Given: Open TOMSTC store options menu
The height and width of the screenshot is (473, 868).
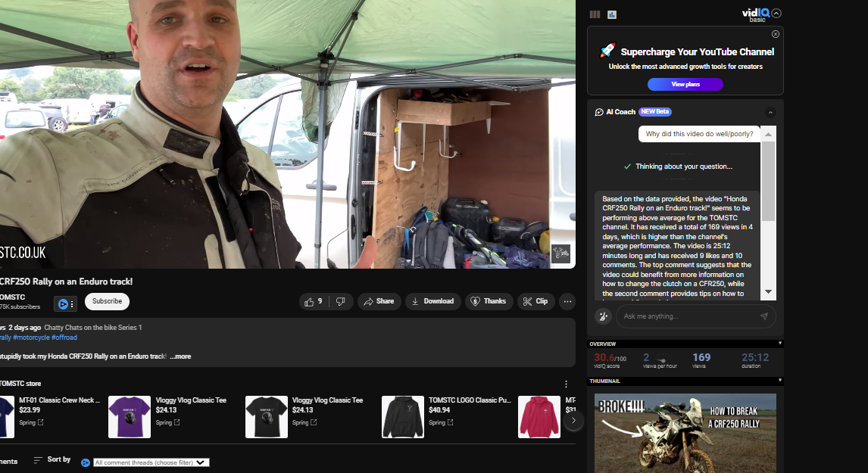Looking at the screenshot, I should pos(566,384).
